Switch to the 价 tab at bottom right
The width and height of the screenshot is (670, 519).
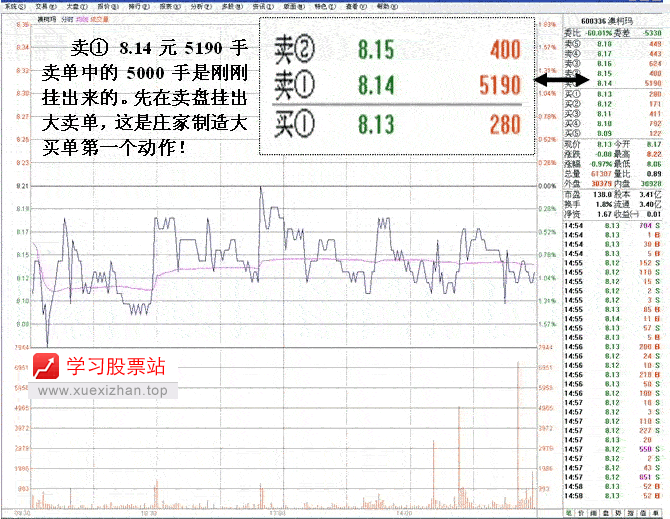tap(581, 513)
